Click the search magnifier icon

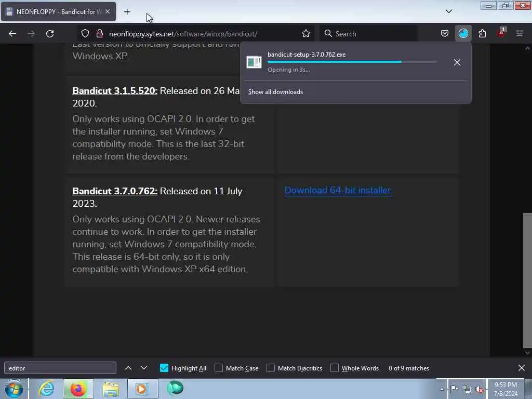coord(328,34)
